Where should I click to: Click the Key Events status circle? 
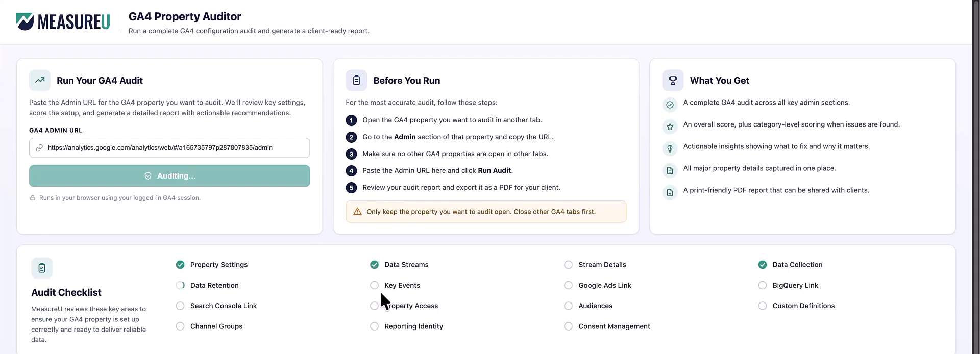pos(374,285)
